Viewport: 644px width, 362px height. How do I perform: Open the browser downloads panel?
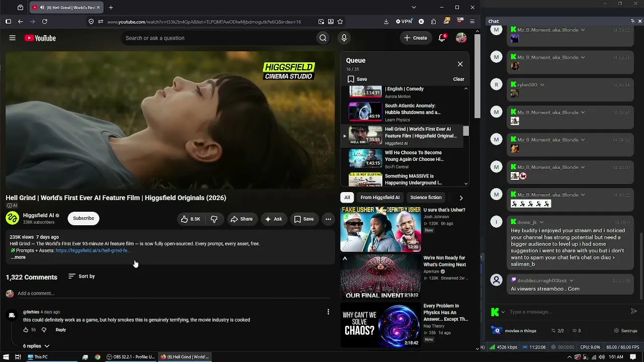coord(386,22)
